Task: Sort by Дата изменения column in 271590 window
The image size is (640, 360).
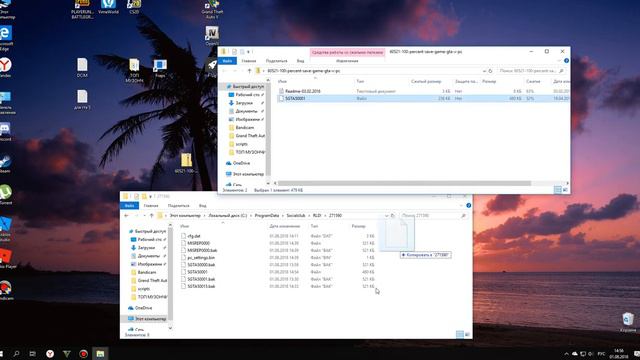Action: pos(284,226)
